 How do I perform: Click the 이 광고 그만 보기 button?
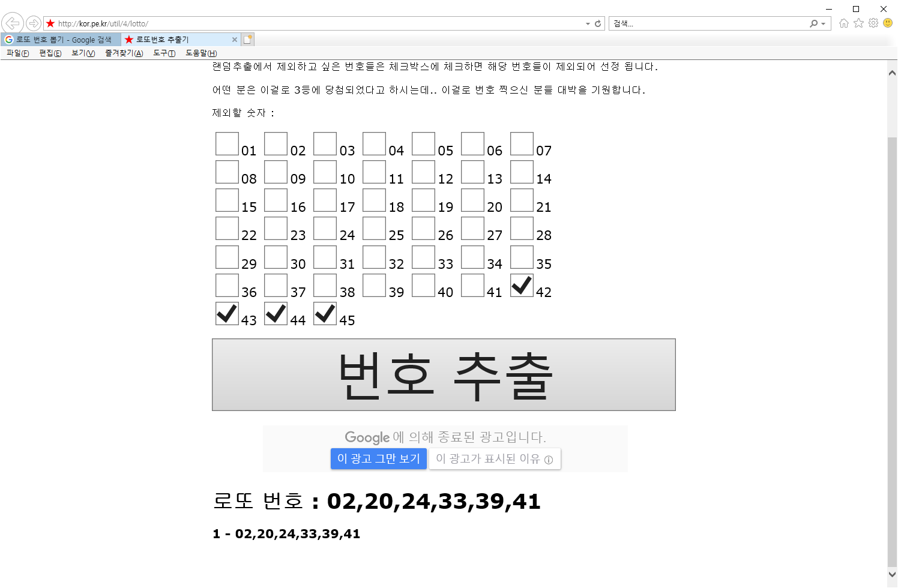pyautogui.click(x=378, y=458)
